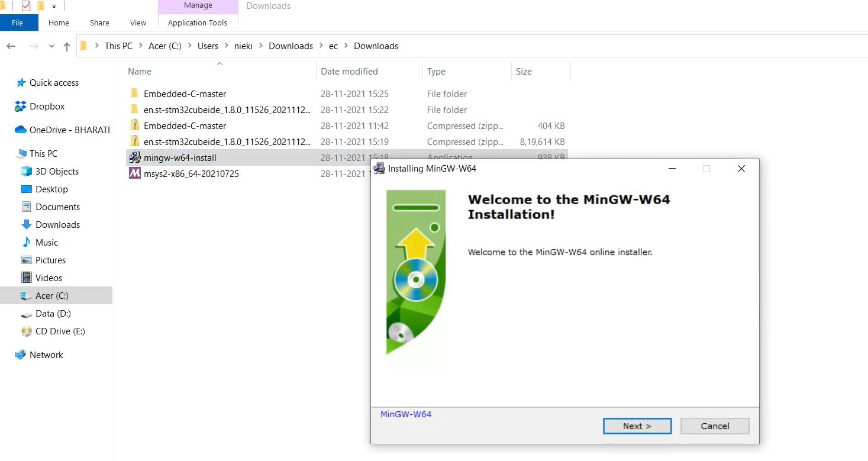
Task: Go back with the Back arrow
Action: [11, 46]
